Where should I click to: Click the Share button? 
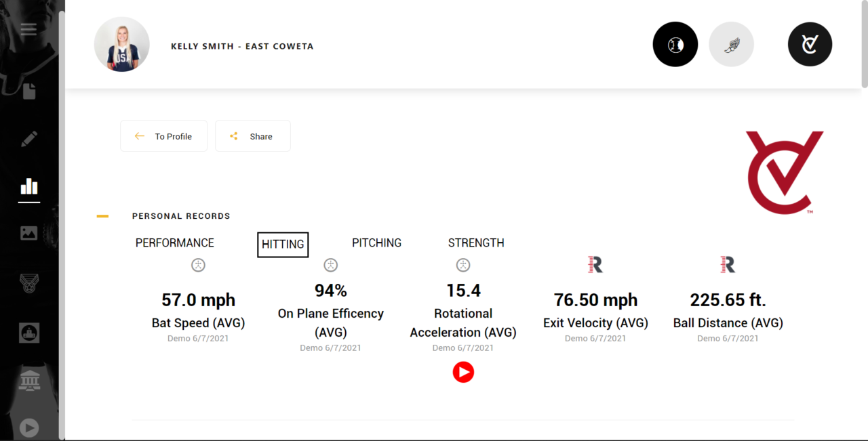252,136
